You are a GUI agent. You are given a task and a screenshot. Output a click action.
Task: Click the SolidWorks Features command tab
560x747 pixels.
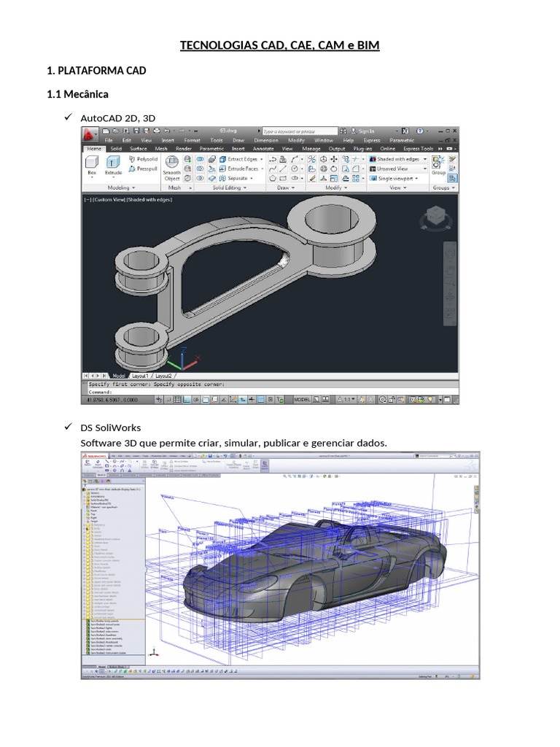click(x=88, y=475)
